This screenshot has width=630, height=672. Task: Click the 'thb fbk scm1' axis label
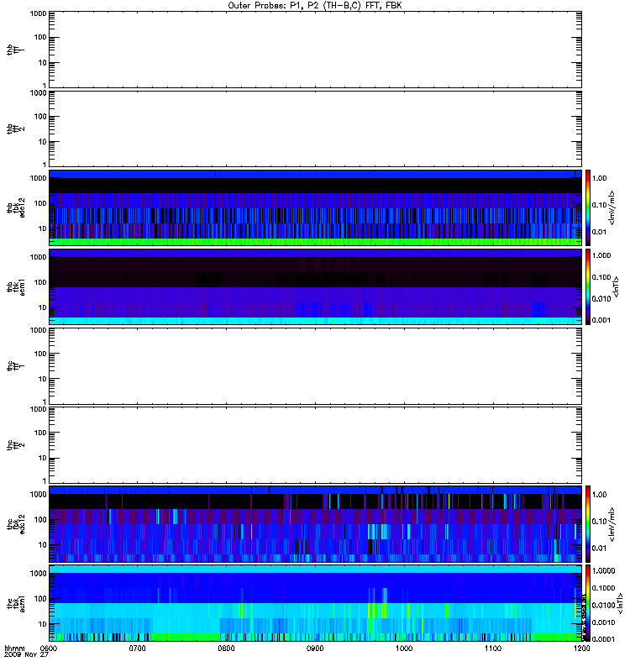15,287
